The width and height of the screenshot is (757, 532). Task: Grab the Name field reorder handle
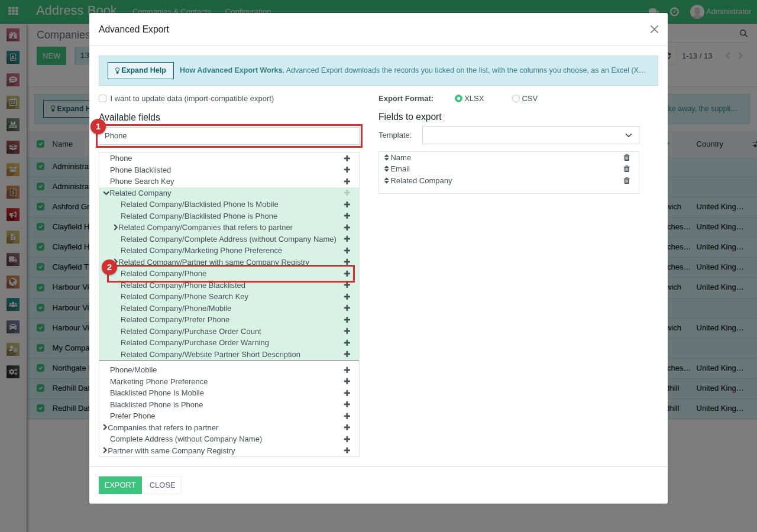pos(386,157)
